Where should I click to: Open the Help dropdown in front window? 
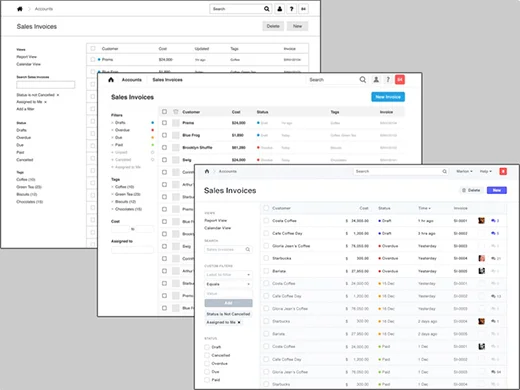tap(486, 171)
